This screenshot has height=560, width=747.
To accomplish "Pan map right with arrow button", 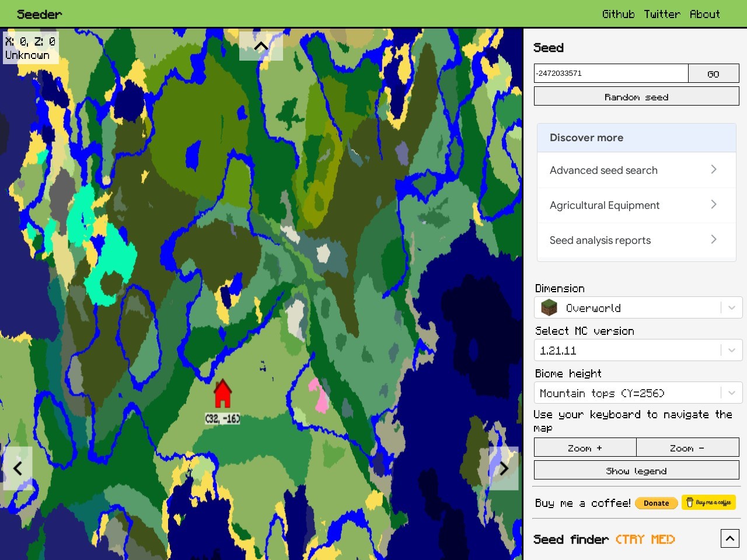I will pos(504,468).
